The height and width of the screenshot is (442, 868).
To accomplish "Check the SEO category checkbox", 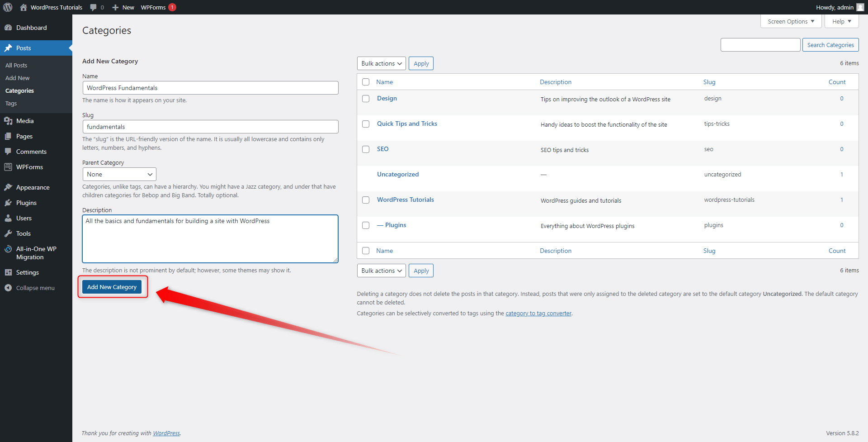I will (366, 149).
